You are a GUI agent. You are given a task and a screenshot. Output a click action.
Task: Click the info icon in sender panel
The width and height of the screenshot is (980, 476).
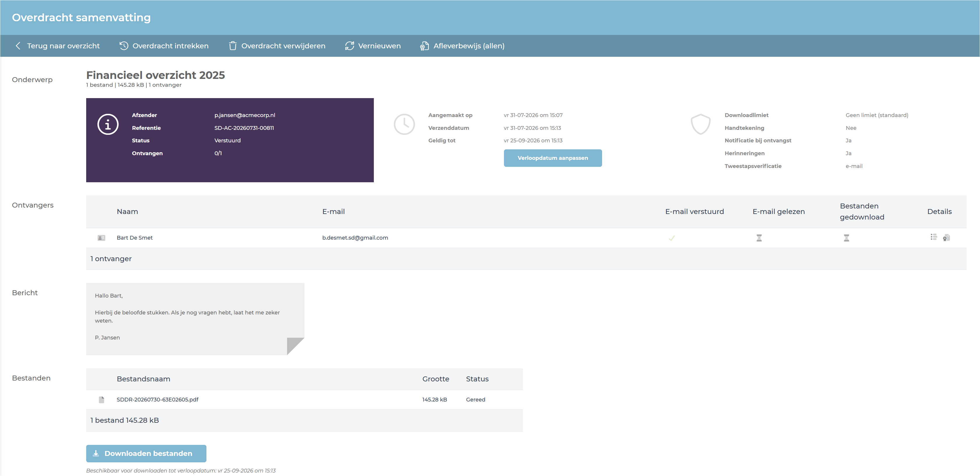click(108, 124)
